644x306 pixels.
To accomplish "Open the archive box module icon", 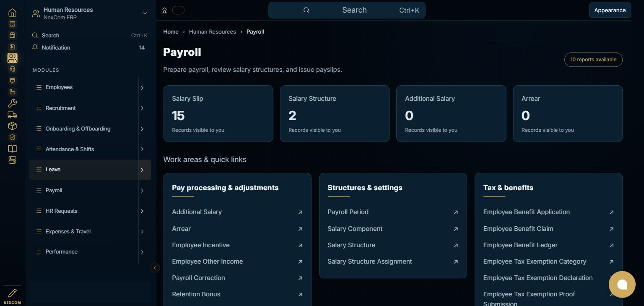I will tap(13, 24).
